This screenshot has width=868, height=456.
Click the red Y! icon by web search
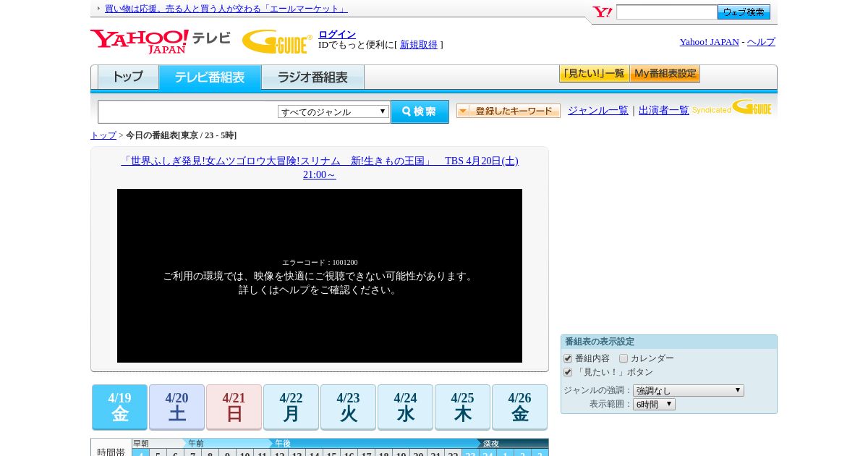point(602,12)
